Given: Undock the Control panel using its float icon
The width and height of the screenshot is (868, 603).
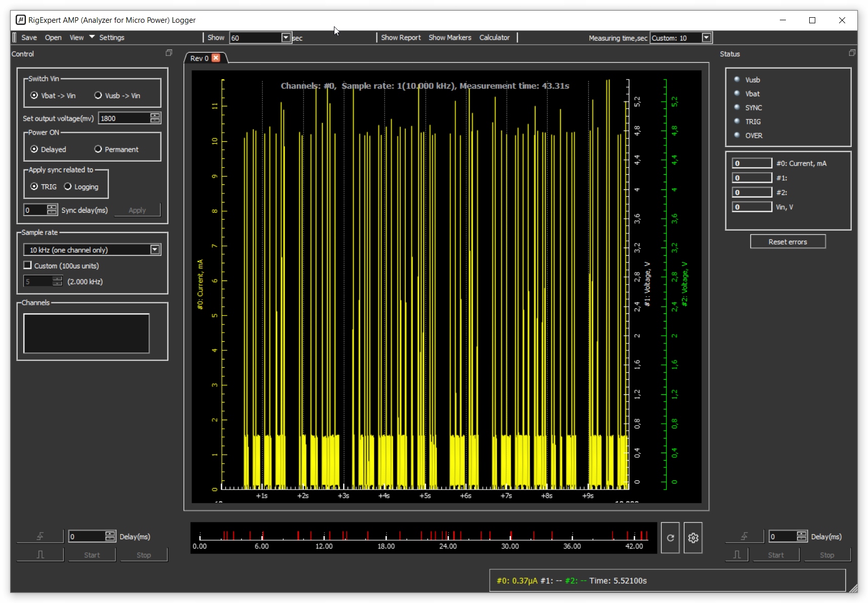Looking at the screenshot, I should click(x=169, y=53).
